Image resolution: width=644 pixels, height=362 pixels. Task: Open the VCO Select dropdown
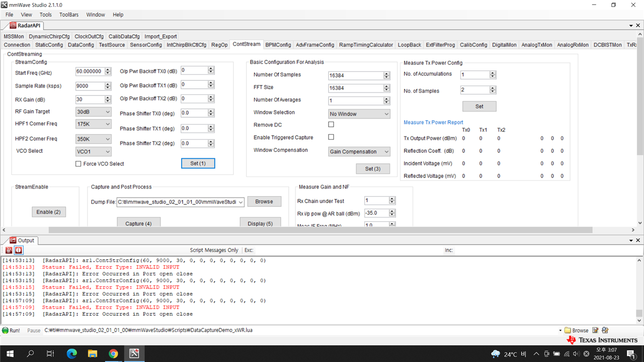pos(94,151)
